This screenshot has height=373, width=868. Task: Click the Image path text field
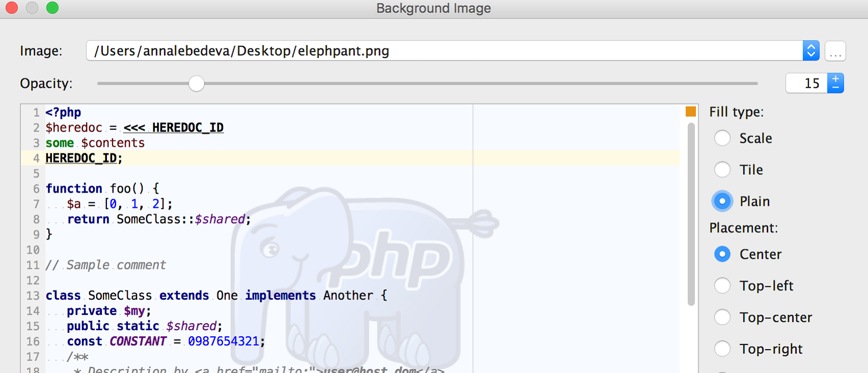point(445,51)
